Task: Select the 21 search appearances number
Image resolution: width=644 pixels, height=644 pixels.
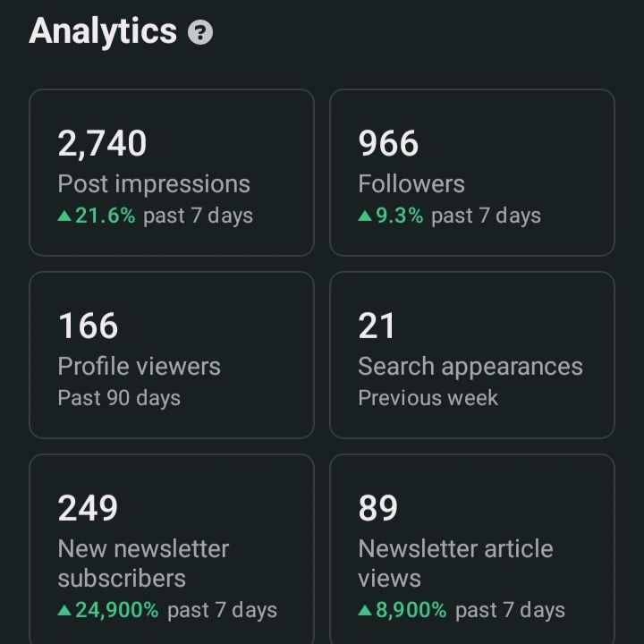Action: tap(377, 326)
